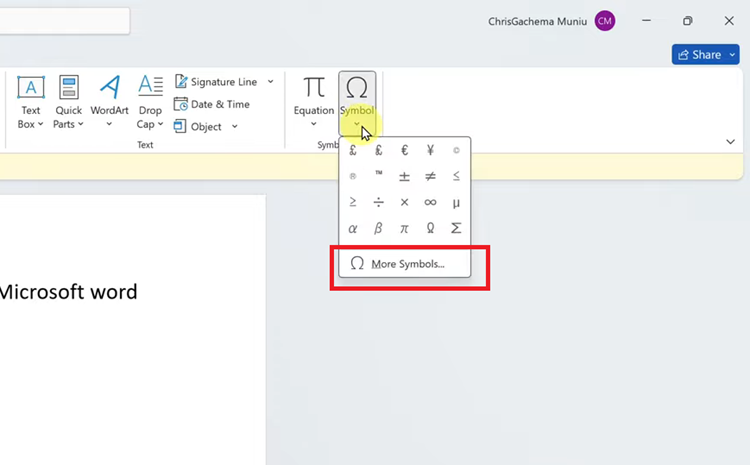Viewport: 750px width, 465px height.
Task: Insert the lowercase pi symbol from grid
Action: coord(404,228)
